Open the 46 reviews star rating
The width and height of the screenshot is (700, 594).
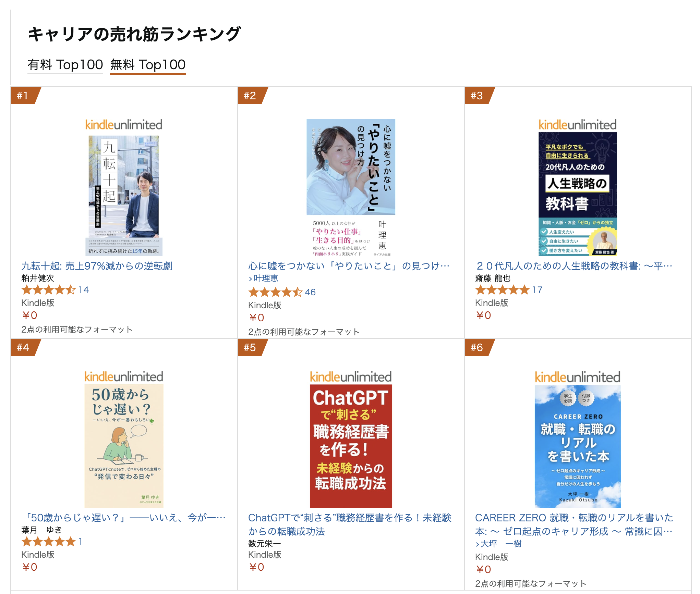[282, 292]
